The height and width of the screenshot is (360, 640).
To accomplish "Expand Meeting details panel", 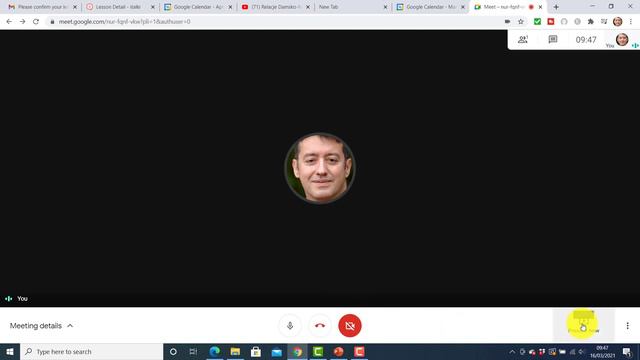I will pyautogui.click(x=41, y=326).
